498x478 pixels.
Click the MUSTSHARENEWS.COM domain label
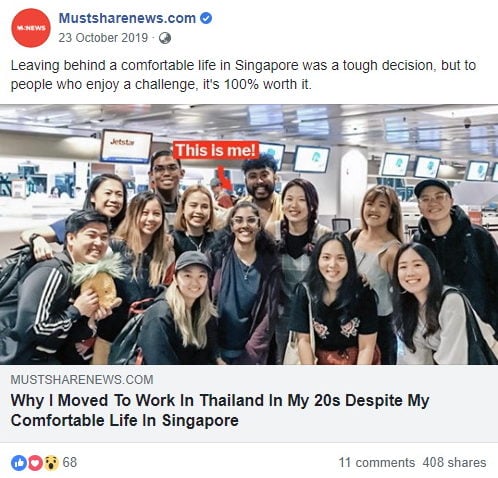(x=82, y=380)
